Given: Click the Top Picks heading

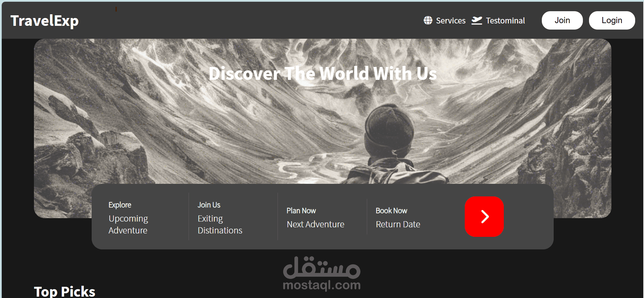Looking at the screenshot, I should (65, 292).
